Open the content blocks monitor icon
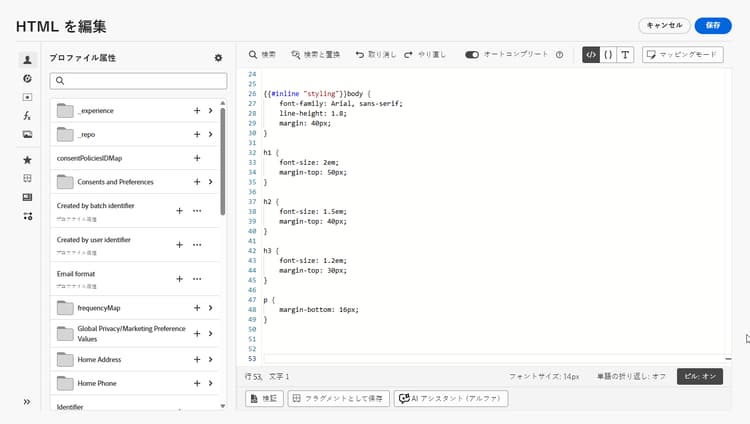 coord(27,197)
